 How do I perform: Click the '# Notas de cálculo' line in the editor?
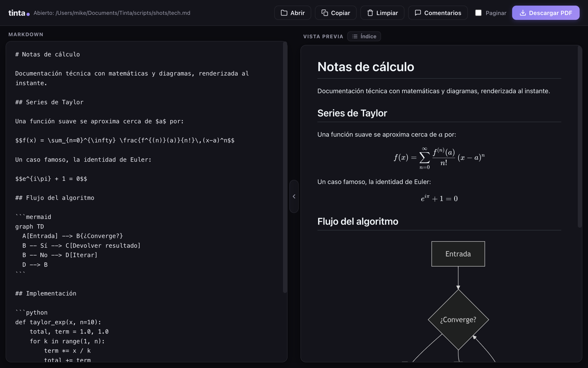(47, 54)
